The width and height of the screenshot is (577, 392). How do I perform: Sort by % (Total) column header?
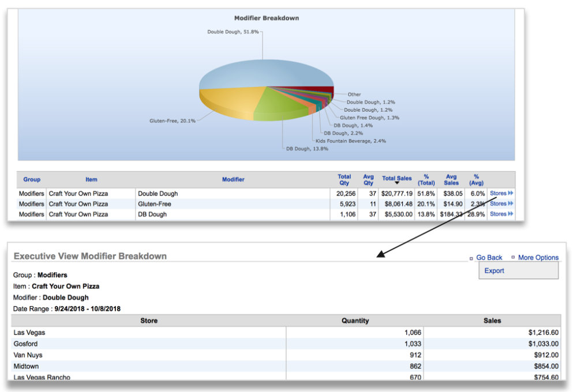click(x=426, y=179)
